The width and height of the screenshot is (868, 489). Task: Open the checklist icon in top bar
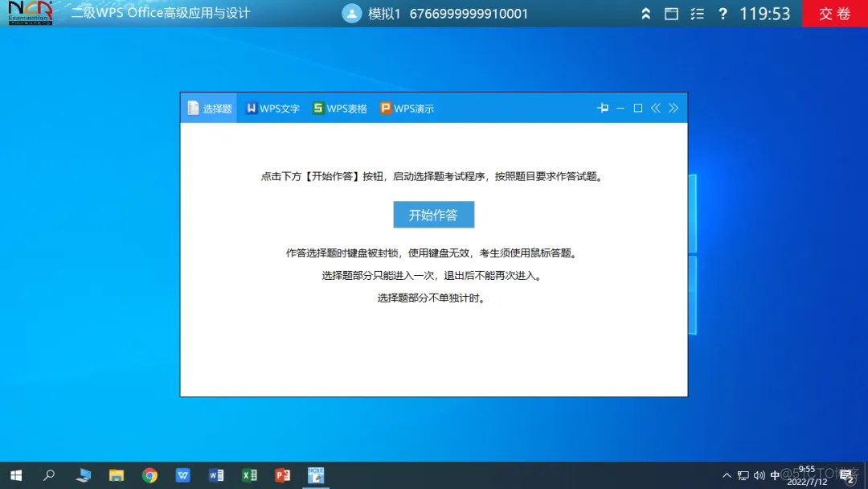coord(697,14)
